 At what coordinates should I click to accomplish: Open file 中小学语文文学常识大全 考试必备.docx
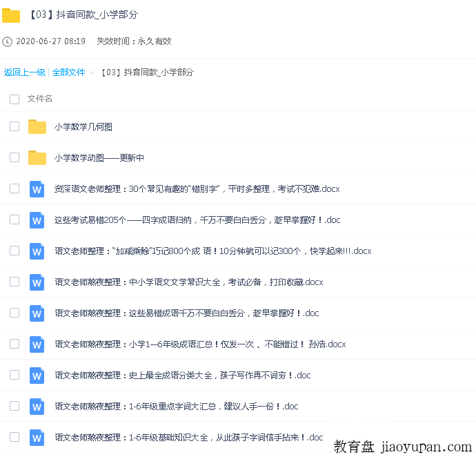[189, 282]
